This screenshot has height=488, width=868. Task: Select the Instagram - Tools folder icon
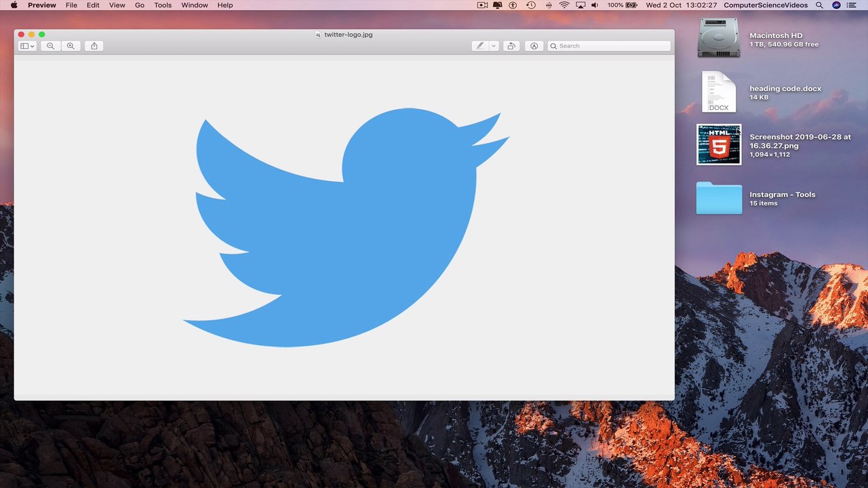point(719,198)
